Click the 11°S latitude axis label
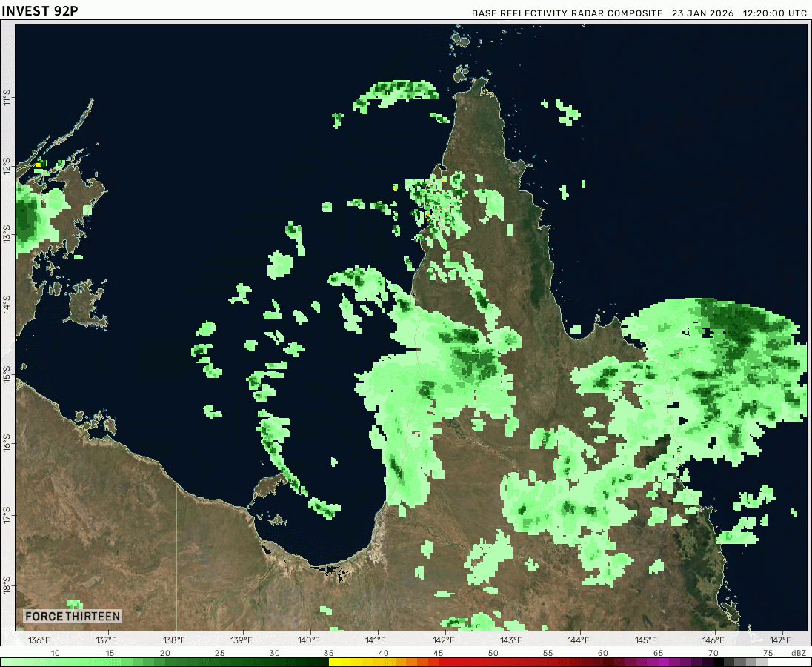This screenshot has width=812, height=667. (7, 98)
